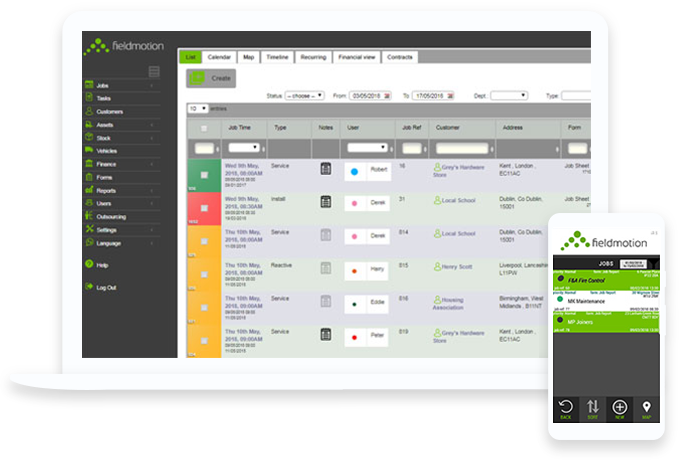
Task: Open the Tasks sidebar icon
Action: pyautogui.click(x=89, y=97)
